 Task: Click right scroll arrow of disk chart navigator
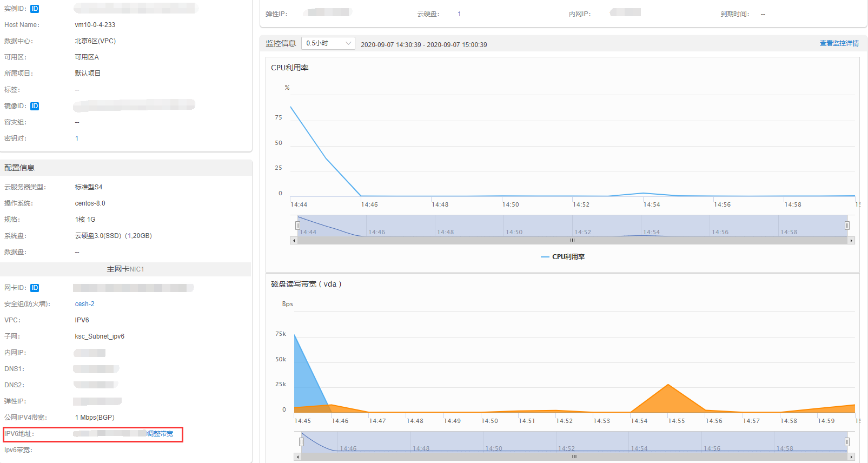(x=851, y=457)
